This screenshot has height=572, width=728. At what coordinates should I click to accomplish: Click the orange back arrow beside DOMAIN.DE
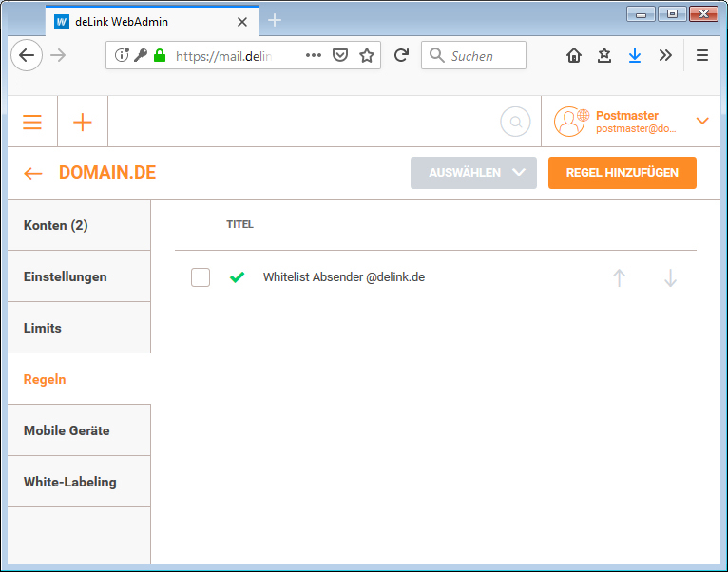click(33, 173)
